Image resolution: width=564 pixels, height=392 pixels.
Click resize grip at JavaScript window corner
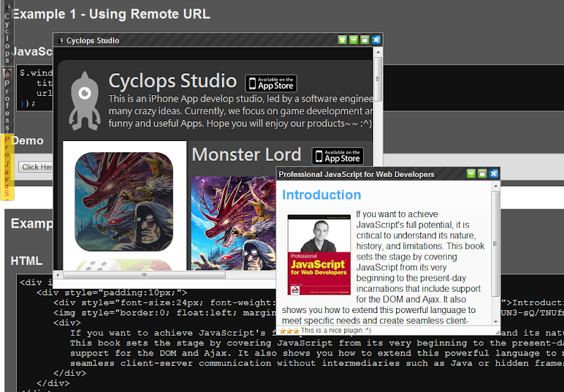pyautogui.click(x=498, y=331)
